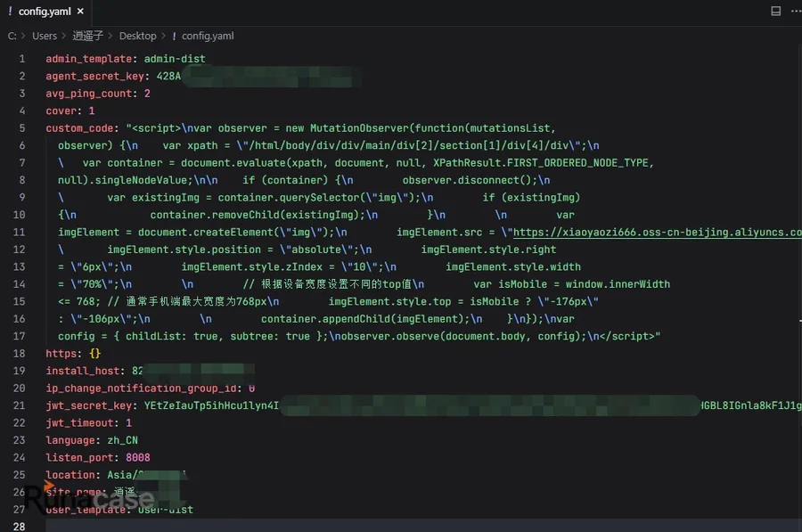Click the language key on line 23

tap(70, 440)
